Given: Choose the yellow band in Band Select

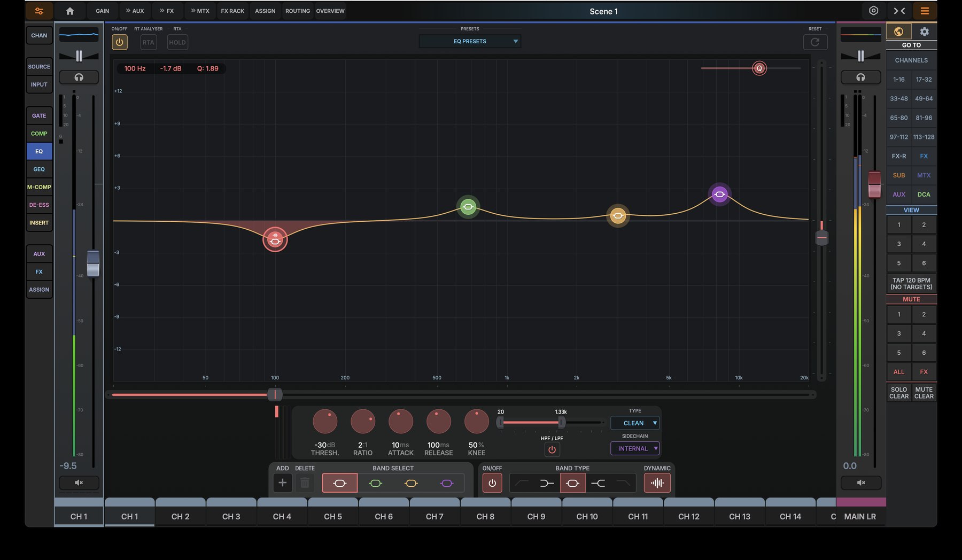Looking at the screenshot, I should pos(411,483).
